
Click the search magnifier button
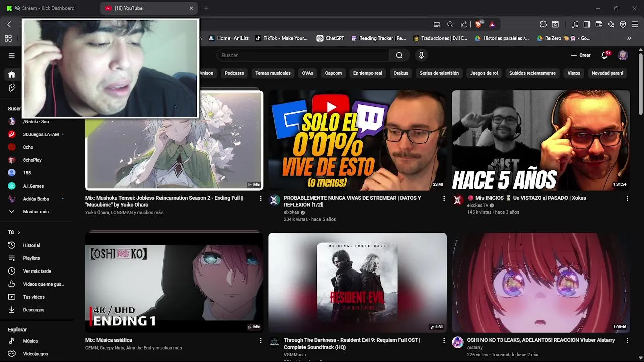coord(399,55)
